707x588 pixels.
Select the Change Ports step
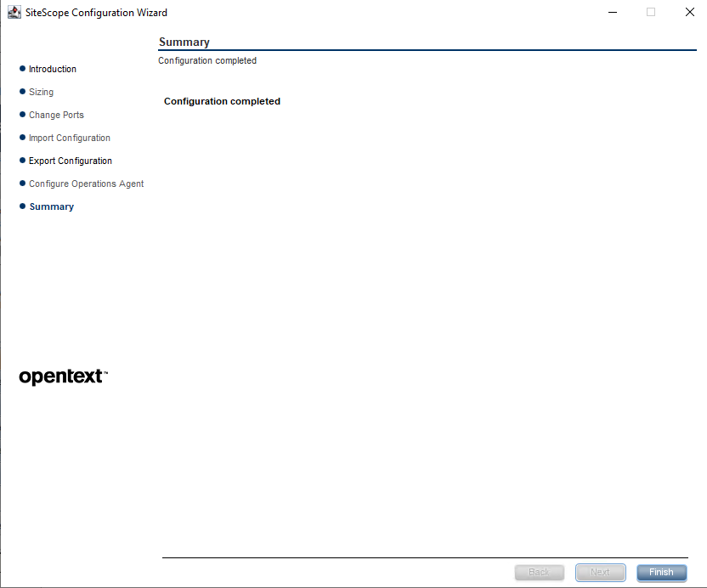point(56,115)
